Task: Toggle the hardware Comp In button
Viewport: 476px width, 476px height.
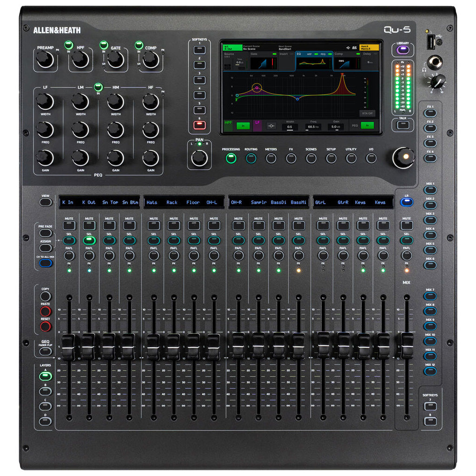Action: (x=139, y=45)
